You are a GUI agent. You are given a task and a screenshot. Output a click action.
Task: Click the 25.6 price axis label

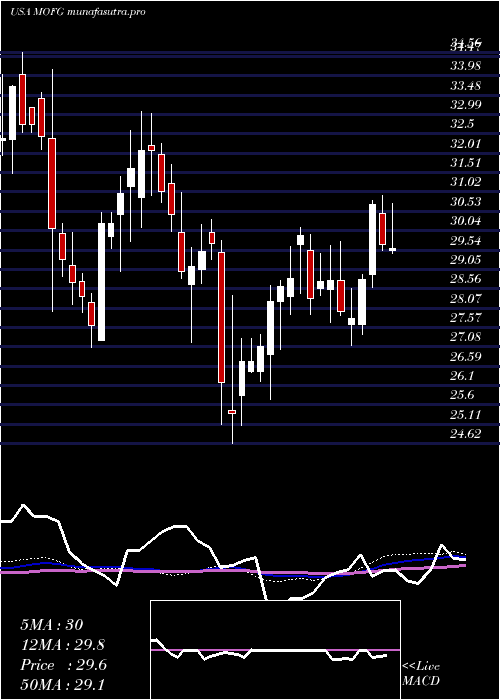pos(462,395)
